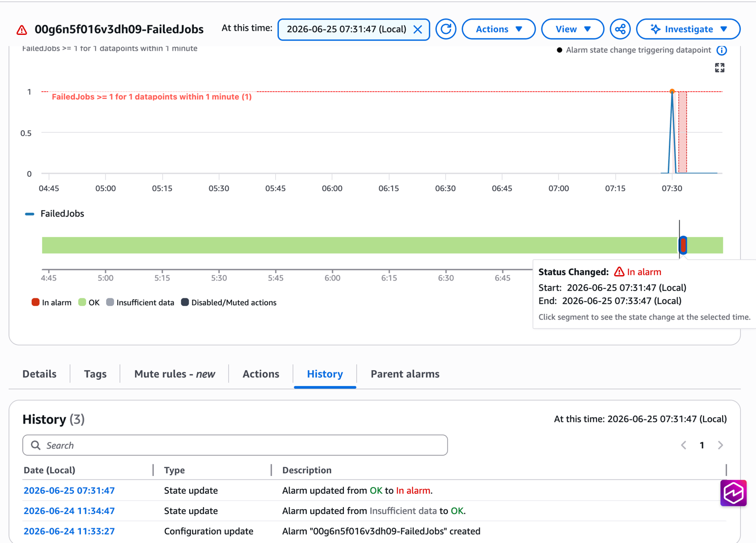Go to next history page
The image size is (756, 543).
pyautogui.click(x=721, y=445)
